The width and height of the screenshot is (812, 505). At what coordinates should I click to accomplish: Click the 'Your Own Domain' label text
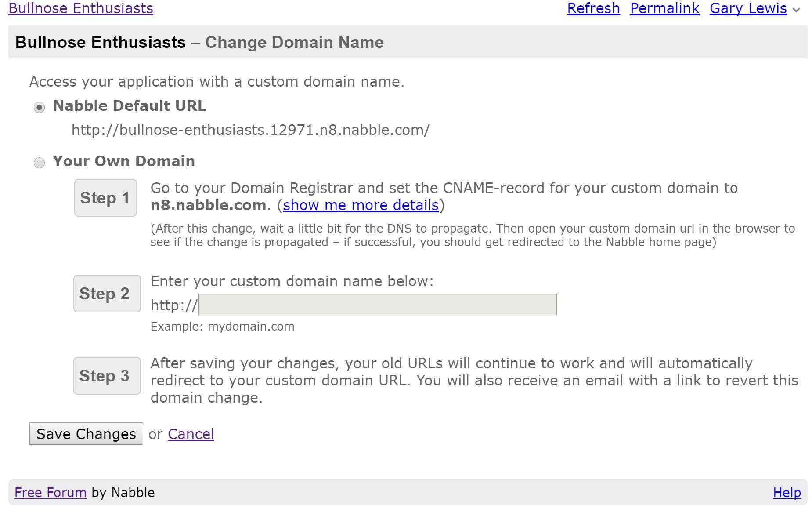click(124, 161)
